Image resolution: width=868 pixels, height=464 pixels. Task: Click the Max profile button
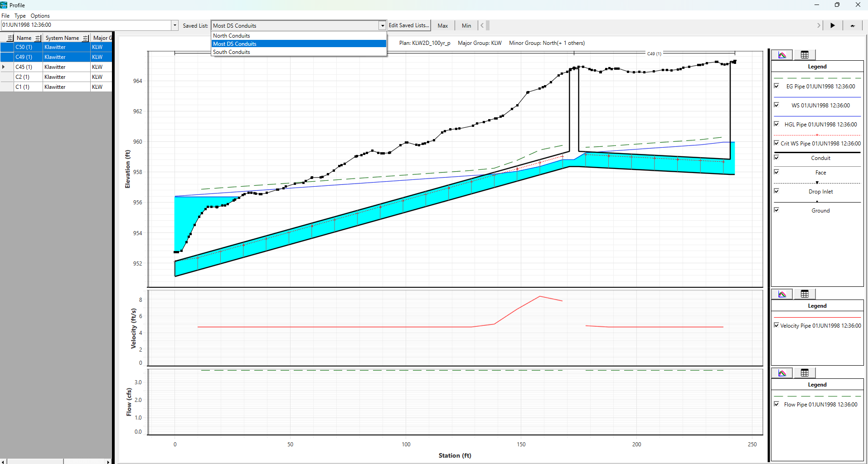(442, 26)
